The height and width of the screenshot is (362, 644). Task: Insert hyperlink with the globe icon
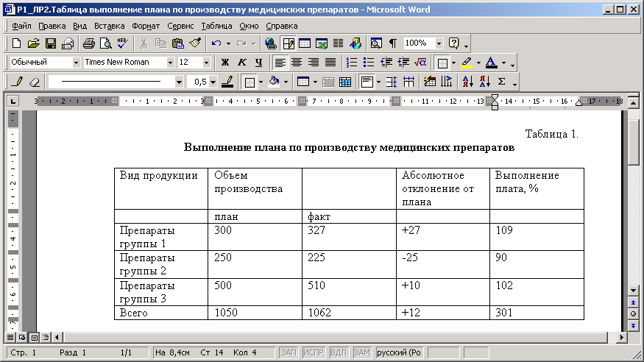point(271,43)
